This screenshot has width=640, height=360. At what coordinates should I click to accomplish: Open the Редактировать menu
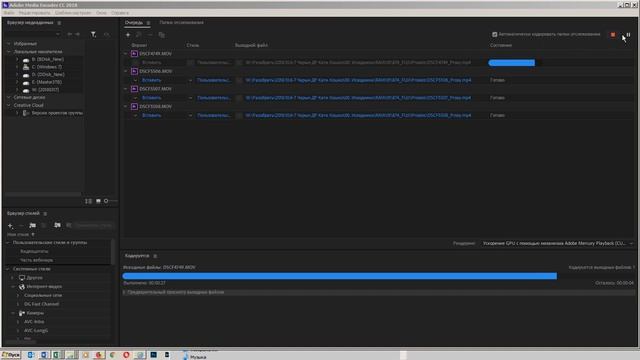coord(34,13)
